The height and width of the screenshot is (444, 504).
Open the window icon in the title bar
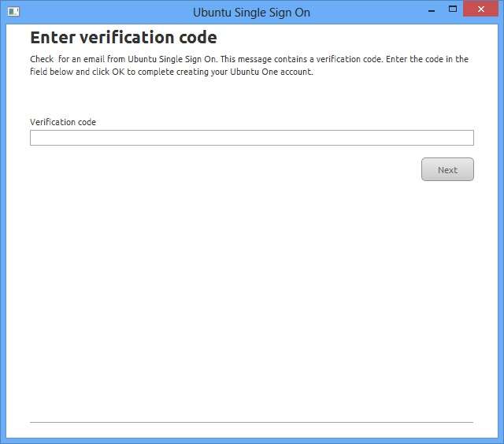coord(13,12)
